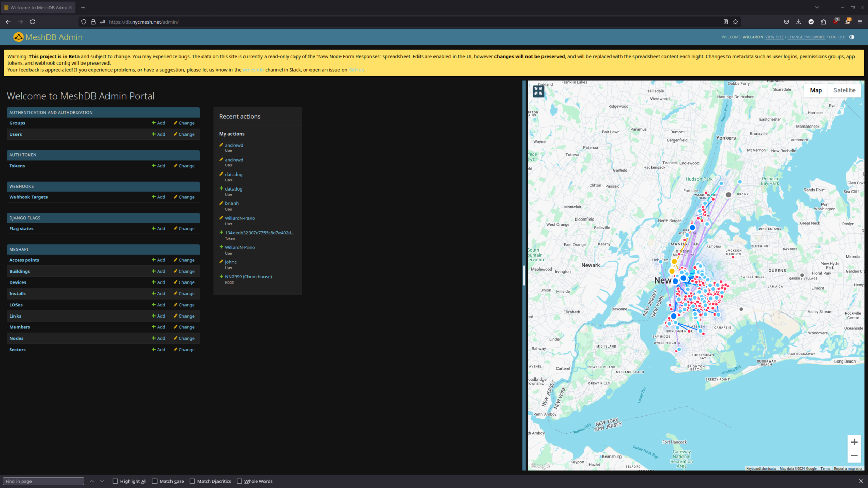The image size is (868, 488).
Task: Open the johnc recent action
Action: (230, 262)
